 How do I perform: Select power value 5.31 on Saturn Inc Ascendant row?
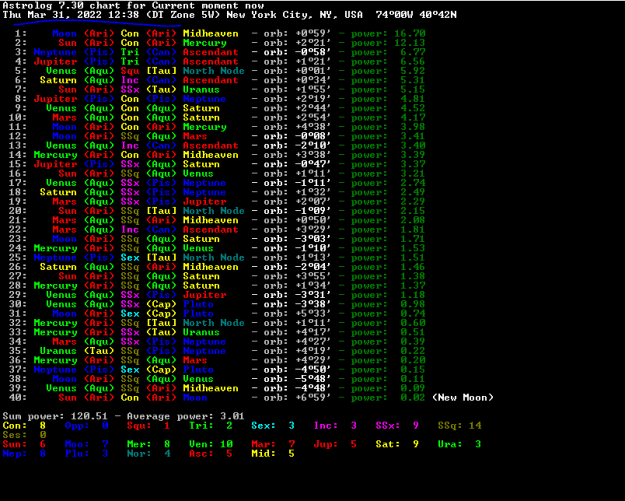tap(413, 80)
